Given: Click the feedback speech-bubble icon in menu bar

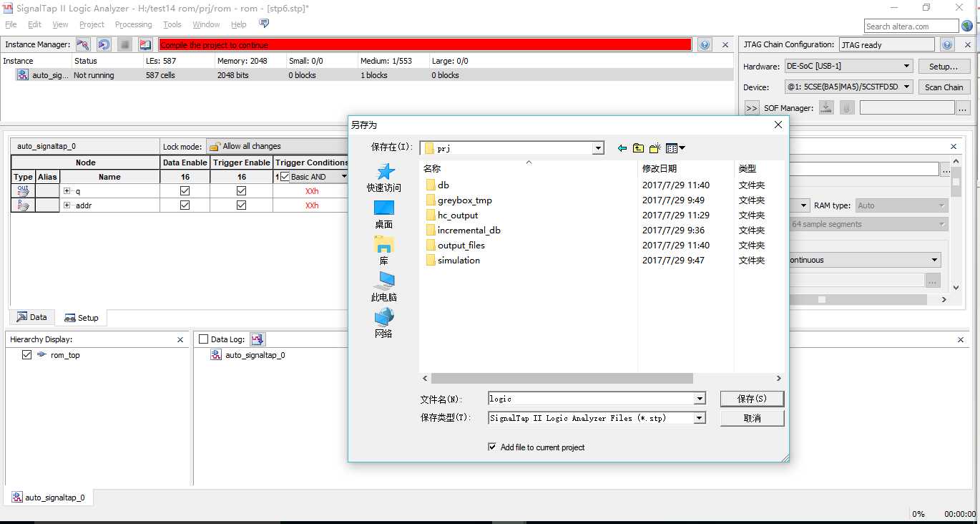Looking at the screenshot, I should [264, 24].
